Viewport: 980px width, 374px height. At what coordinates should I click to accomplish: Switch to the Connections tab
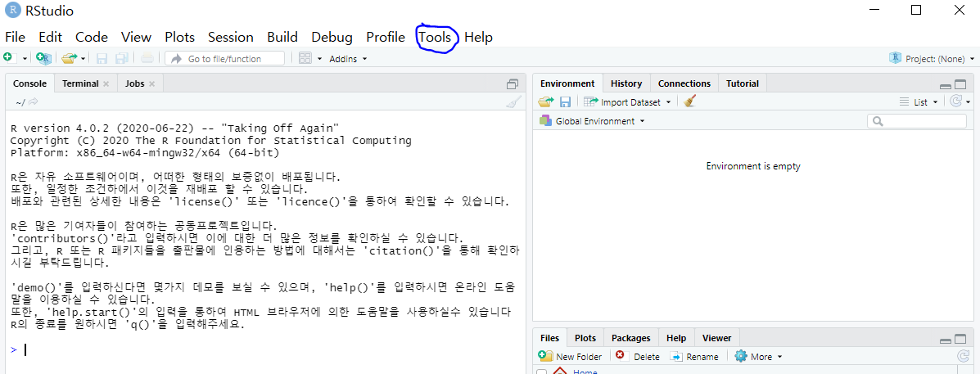coord(684,83)
